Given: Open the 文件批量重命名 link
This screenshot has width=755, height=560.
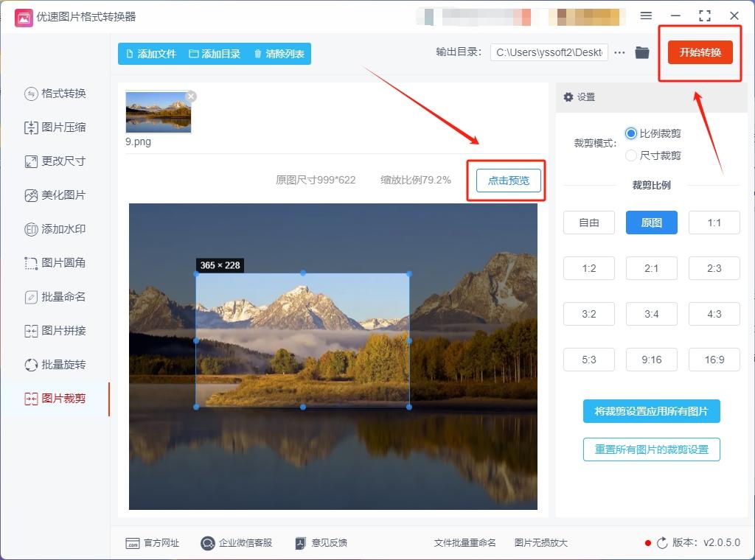Looking at the screenshot, I should (465, 543).
